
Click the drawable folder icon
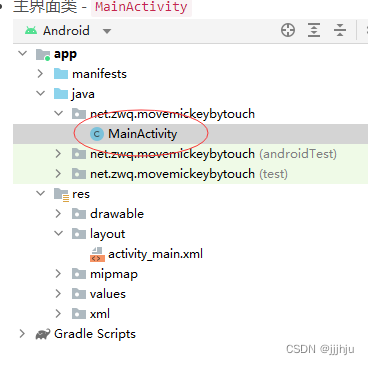79,214
